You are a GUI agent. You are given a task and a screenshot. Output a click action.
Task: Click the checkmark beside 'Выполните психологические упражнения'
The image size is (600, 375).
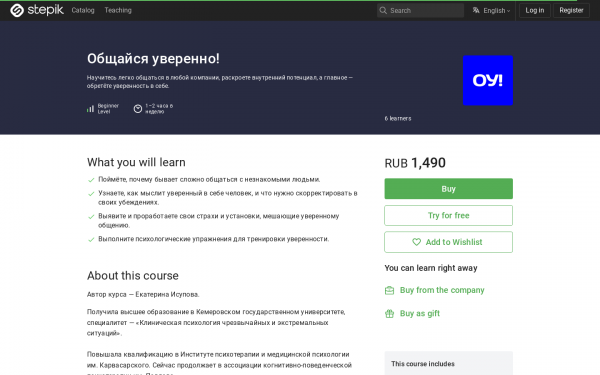[x=91, y=240]
